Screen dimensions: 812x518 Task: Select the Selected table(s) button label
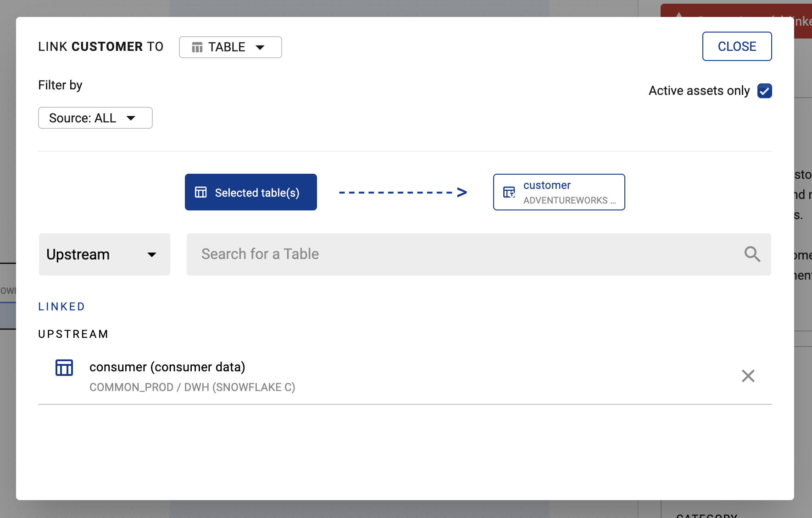(x=257, y=193)
